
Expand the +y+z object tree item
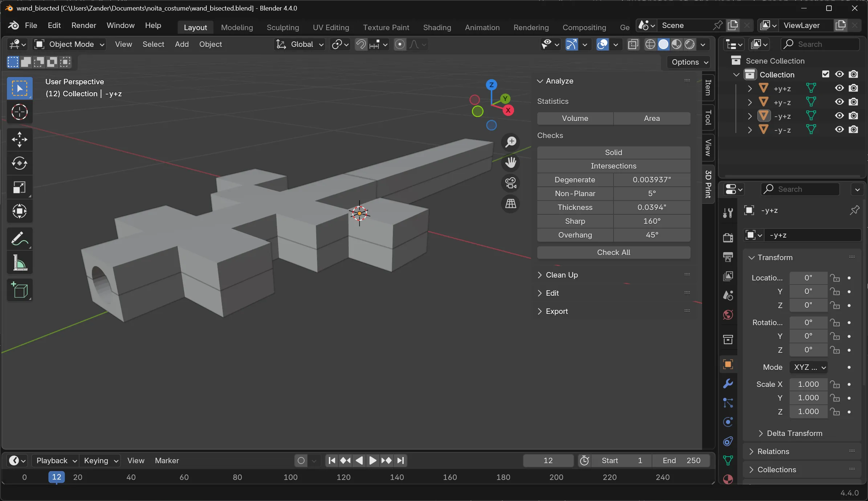(750, 88)
